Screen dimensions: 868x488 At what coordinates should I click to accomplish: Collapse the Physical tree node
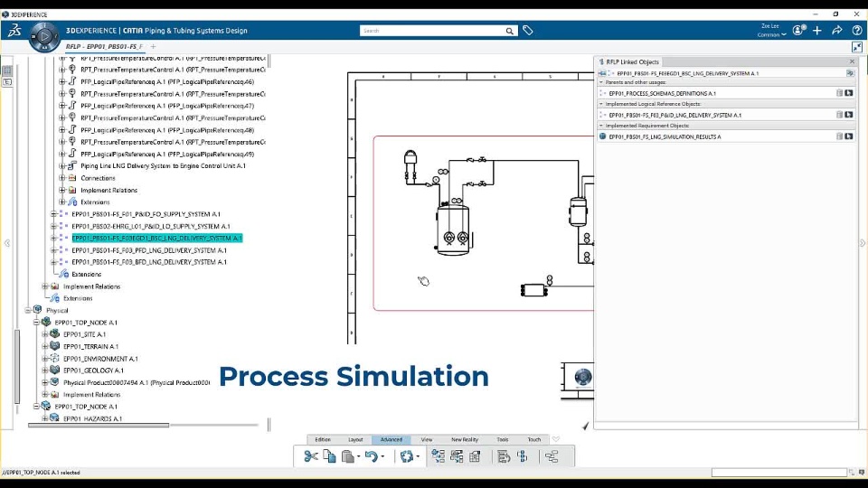pyautogui.click(x=28, y=310)
